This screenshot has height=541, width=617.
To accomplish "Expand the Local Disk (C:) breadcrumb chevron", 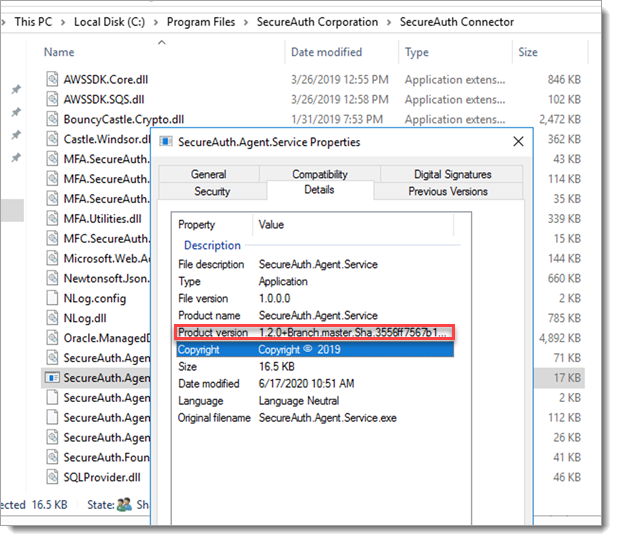I will pos(156,21).
